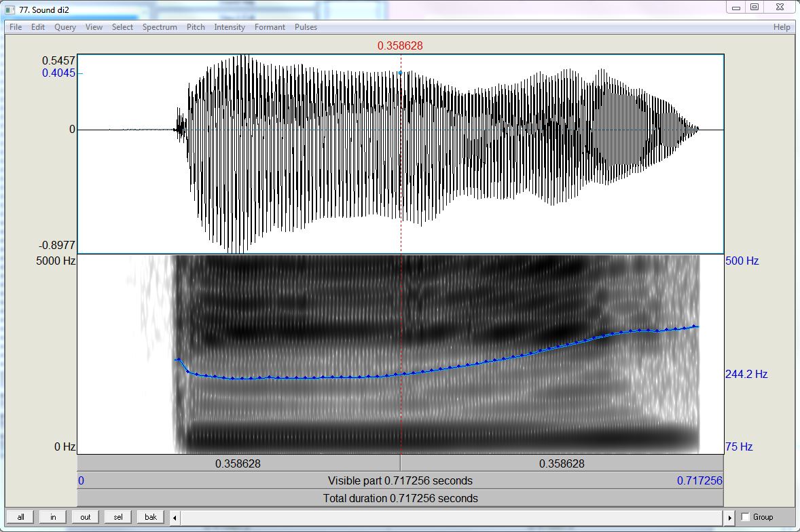Click the 75 Hz pitch floor label

(739, 446)
